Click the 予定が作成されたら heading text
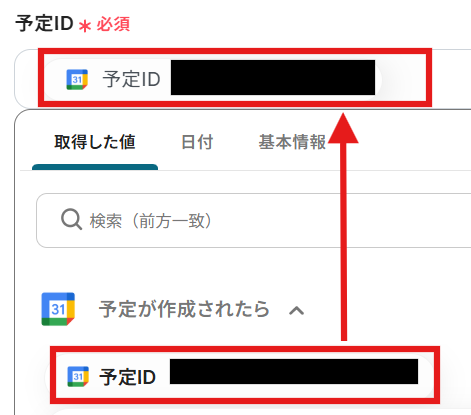This screenshot has width=471, height=415. 184,309
